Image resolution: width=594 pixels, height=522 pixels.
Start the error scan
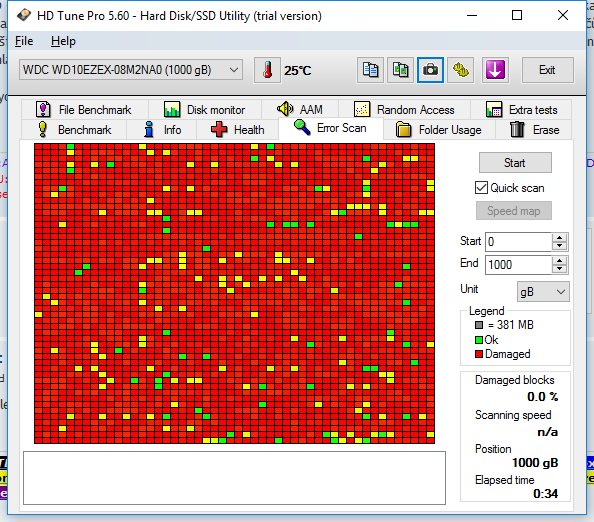tap(515, 163)
